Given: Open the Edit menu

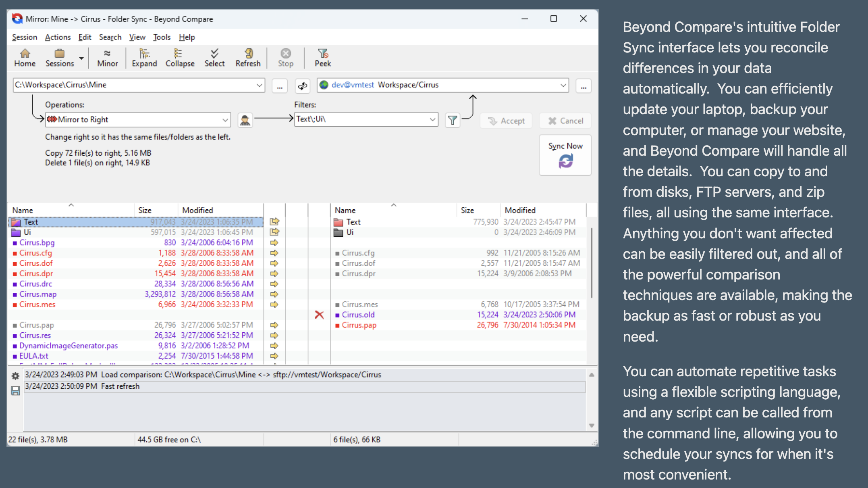Looking at the screenshot, I should pos(85,37).
